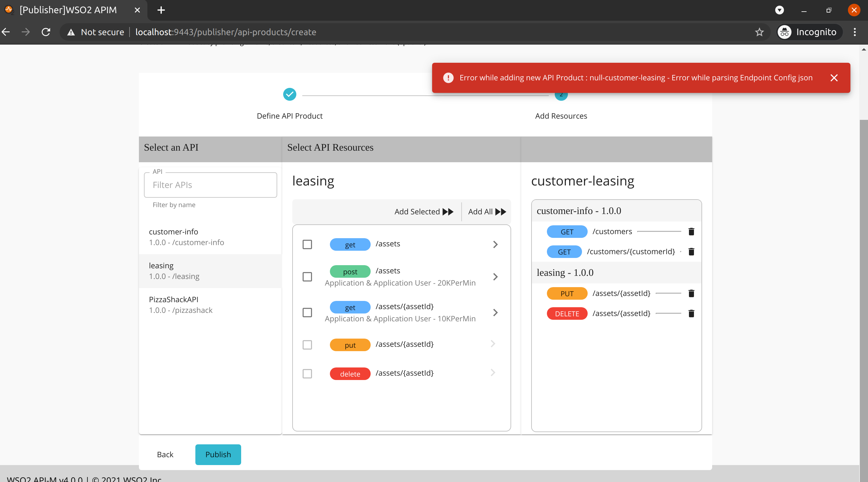Image resolution: width=868 pixels, height=482 pixels.
Task: Delete GET /customers resource from product
Action: [x=691, y=231]
